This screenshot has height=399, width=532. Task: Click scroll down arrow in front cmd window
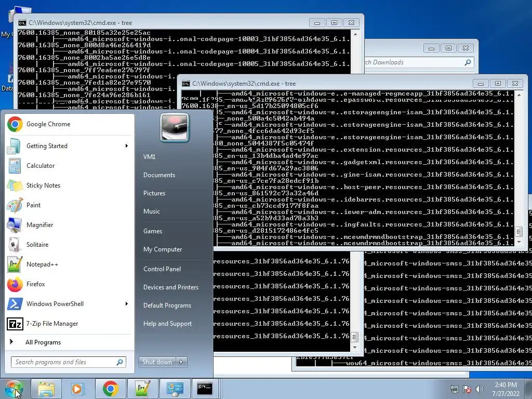518,242
